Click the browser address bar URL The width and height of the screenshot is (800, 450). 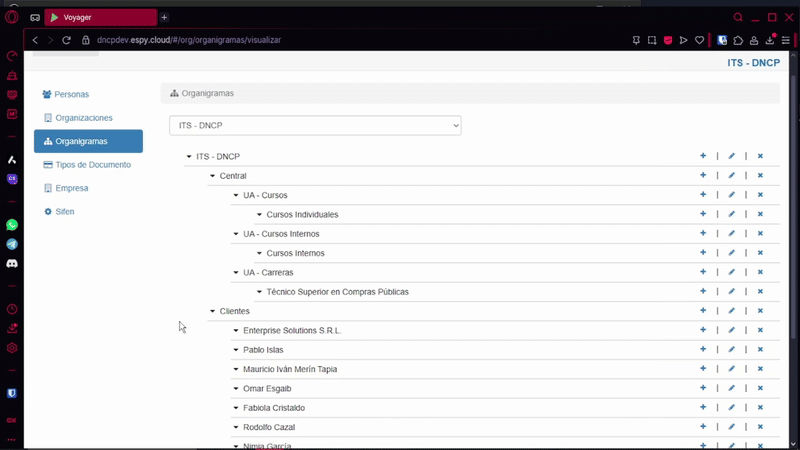(x=188, y=40)
